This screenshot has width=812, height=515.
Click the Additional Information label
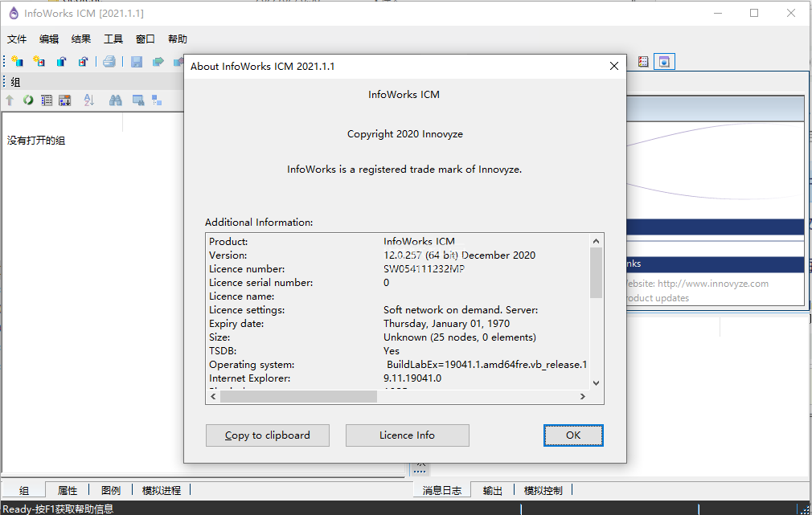[x=259, y=223]
